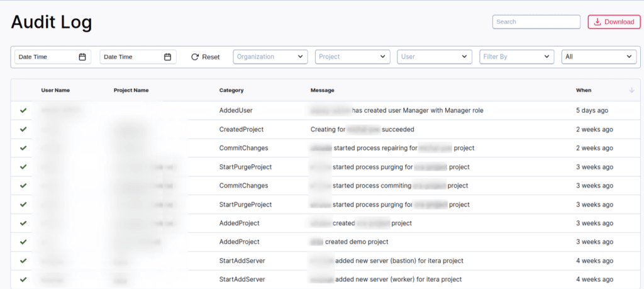Open the Organization dropdown filter
644x289 pixels.
tap(270, 57)
